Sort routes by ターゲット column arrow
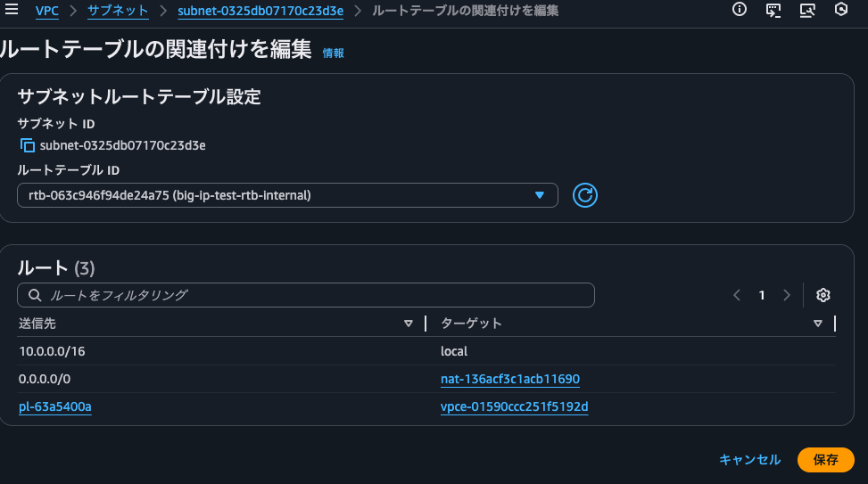This screenshot has width=868, height=484. click(818, 324)
